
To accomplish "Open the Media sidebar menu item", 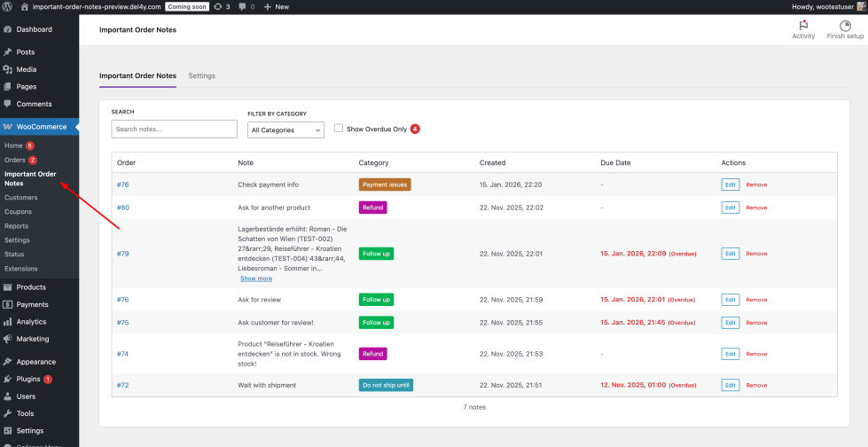I will click(27, 69).
